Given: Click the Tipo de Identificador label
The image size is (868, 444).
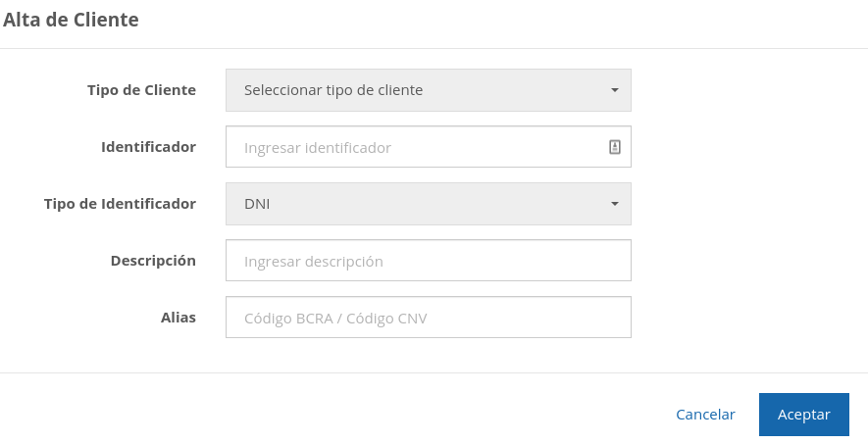Looking at the screenshot, I should coord(120,204).
